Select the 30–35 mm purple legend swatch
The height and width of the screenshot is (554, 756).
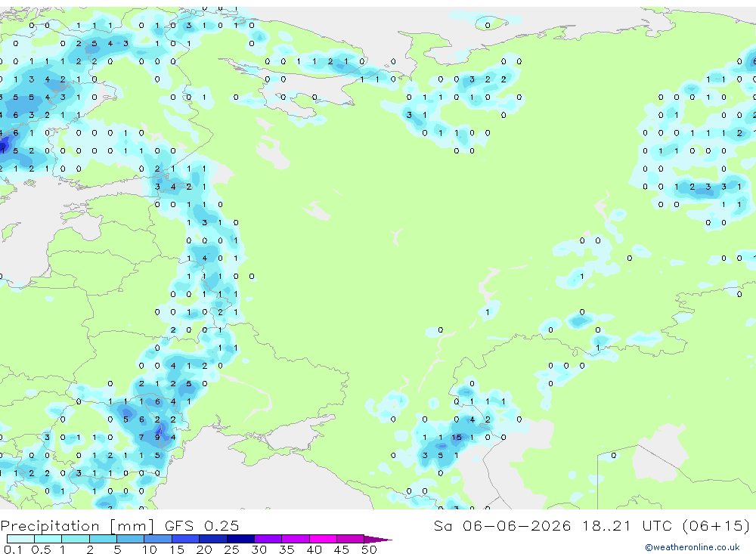[268, 539]
